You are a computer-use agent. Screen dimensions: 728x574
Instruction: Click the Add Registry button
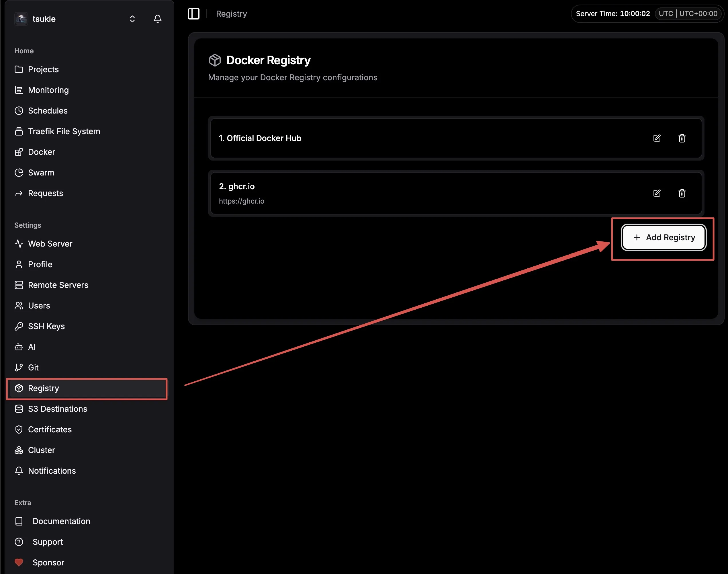click(x=663, y=238)
